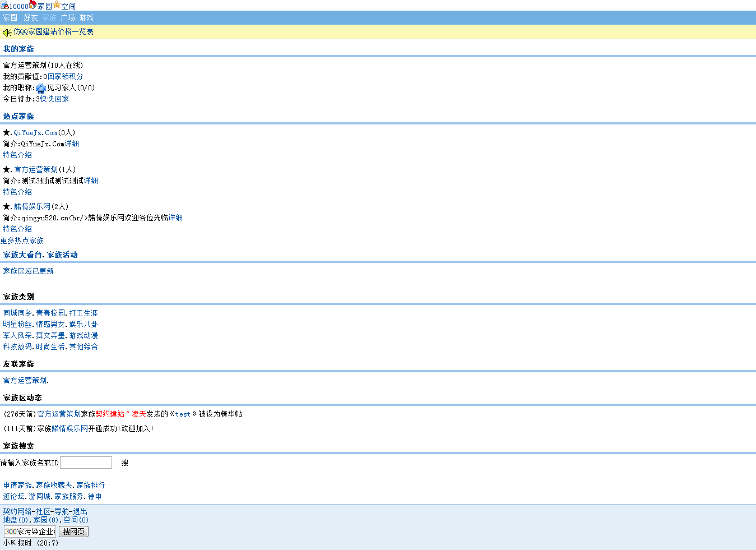Click 更多热点家族
The width and height of the screenshot is (756, 550).
point(22,241)
